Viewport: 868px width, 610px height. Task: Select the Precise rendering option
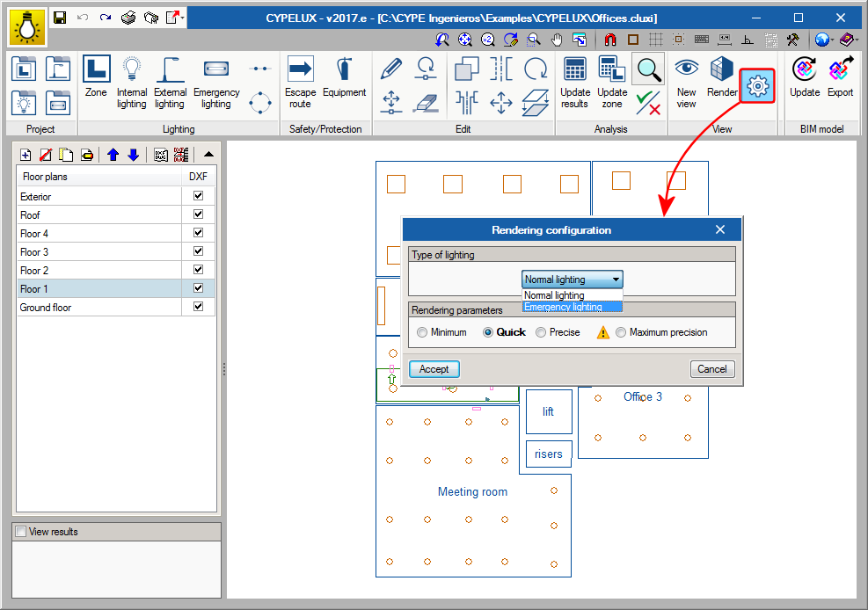click(x=541, y=332)
